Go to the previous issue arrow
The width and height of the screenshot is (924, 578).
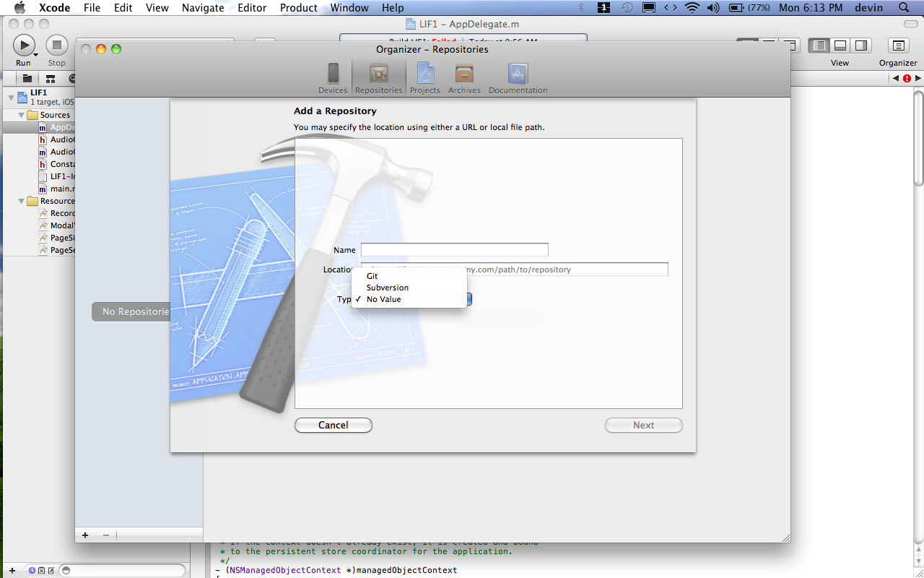[x=896, y=78]
